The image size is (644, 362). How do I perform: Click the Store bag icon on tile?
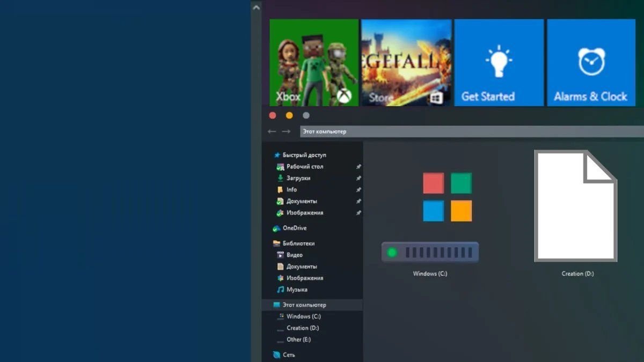[436, 98]
